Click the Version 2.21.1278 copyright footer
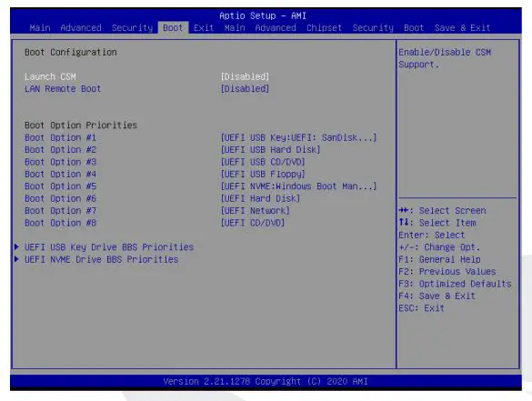This screenshot has height=401, width=532. tap(266, 382)
